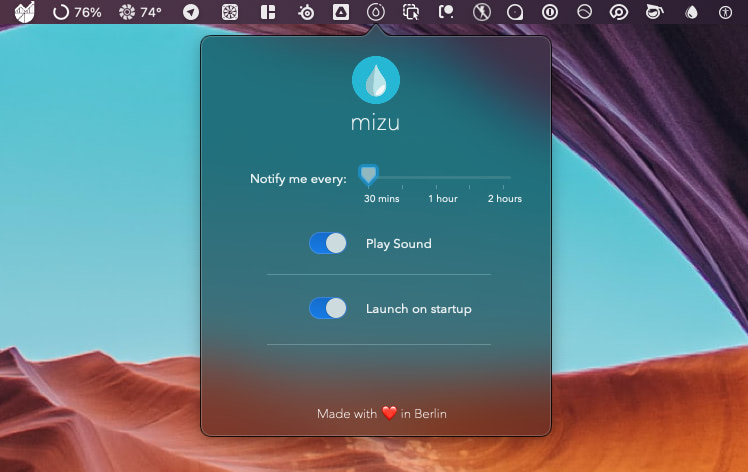Open the accessibility person menu bar icon
Viewport: 748px width, 472px height.
tap(726, 12)
